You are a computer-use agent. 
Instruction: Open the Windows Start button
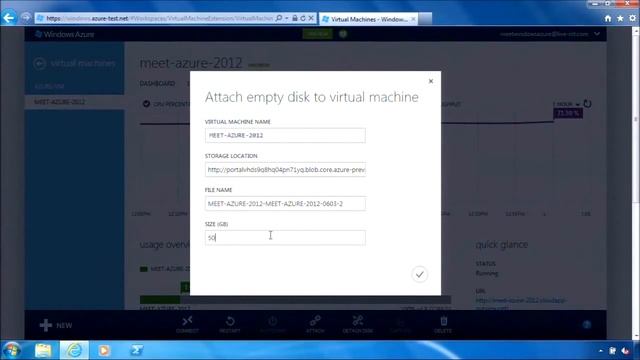[12, 350]
